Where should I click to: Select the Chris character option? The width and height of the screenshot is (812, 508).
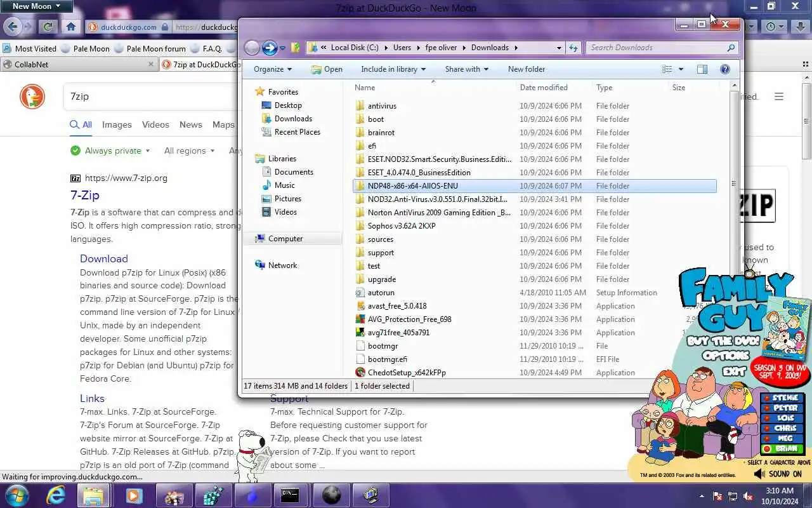pyautogui.click(x=783, y=429)
